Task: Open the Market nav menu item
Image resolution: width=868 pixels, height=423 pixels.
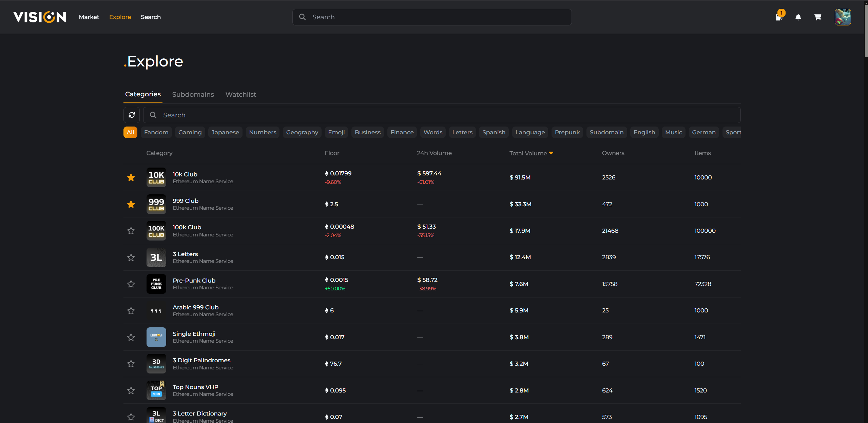Action: pos(89,17)
